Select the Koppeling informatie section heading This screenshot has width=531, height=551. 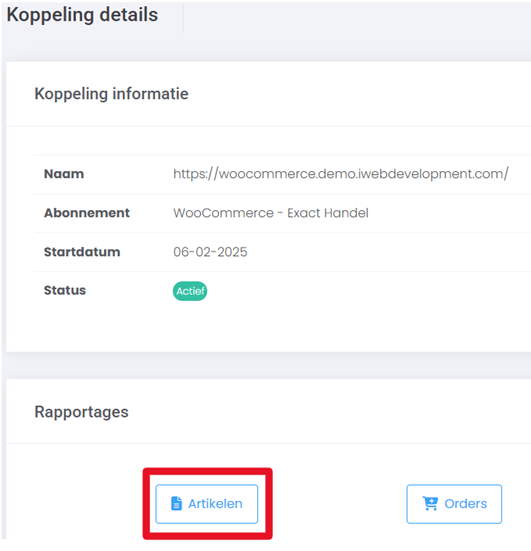pyautogui.click(x=111, y=94)
